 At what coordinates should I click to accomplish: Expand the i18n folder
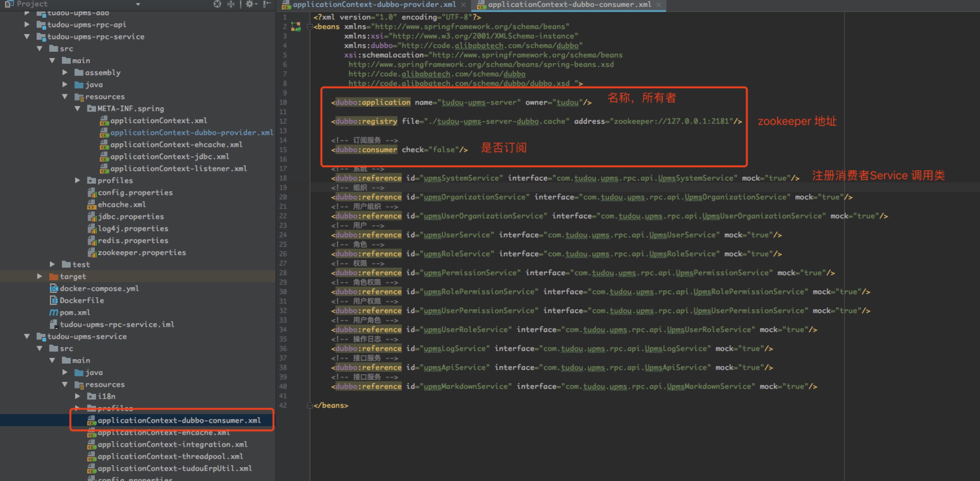(x=77, y=396)
